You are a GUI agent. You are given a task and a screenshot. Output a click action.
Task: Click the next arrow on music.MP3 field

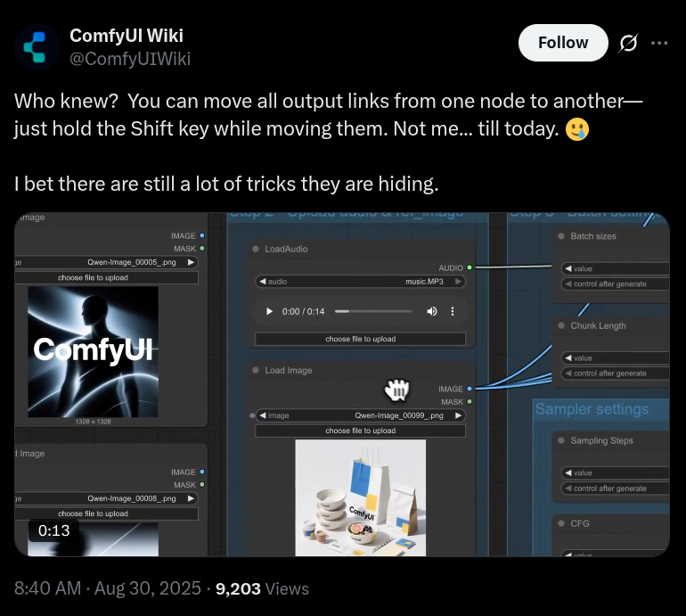(458, 282)
